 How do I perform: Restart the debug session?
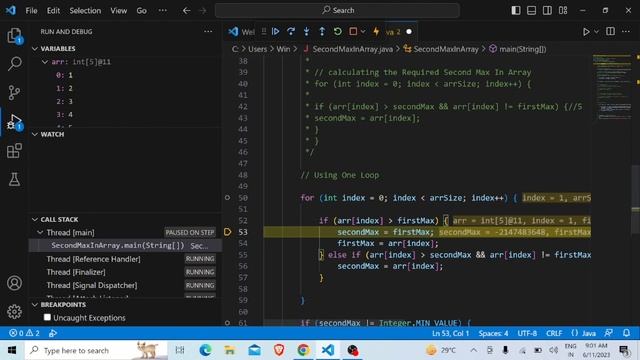[x=338, y=31]
